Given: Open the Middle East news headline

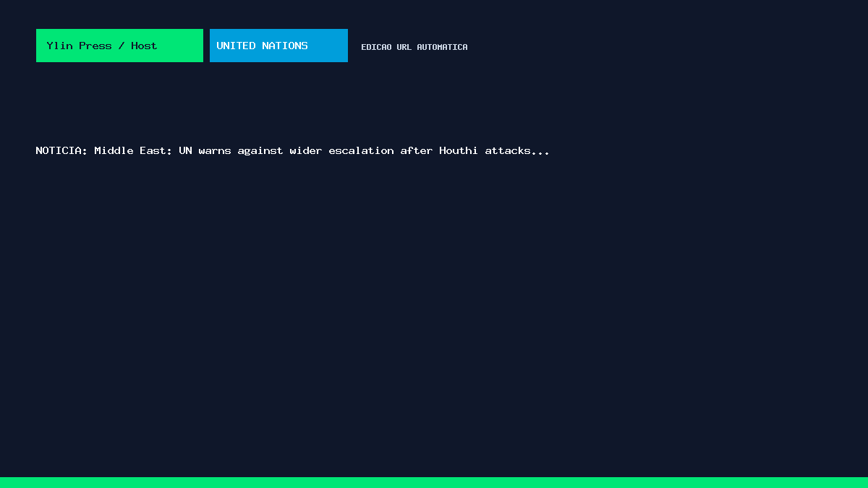Looking at the screenshot, I should point(292,150).
